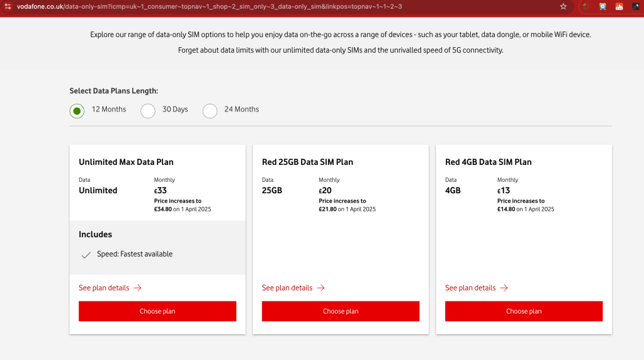
Task: Bookmark this page with the star icon
Action: point(563,6)
